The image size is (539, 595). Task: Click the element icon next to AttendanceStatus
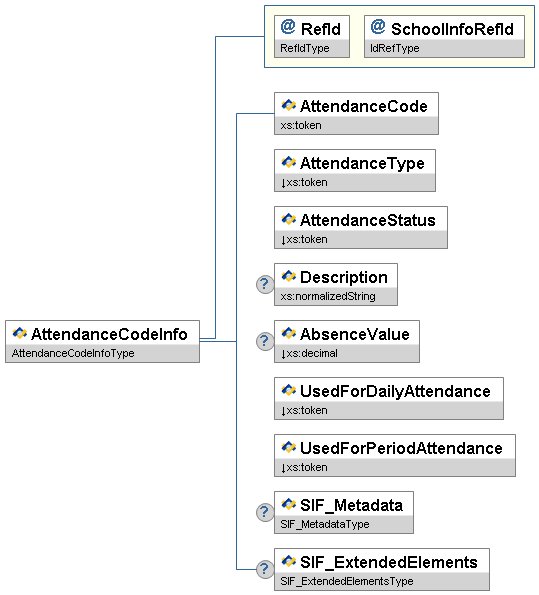tap(288, 219)
